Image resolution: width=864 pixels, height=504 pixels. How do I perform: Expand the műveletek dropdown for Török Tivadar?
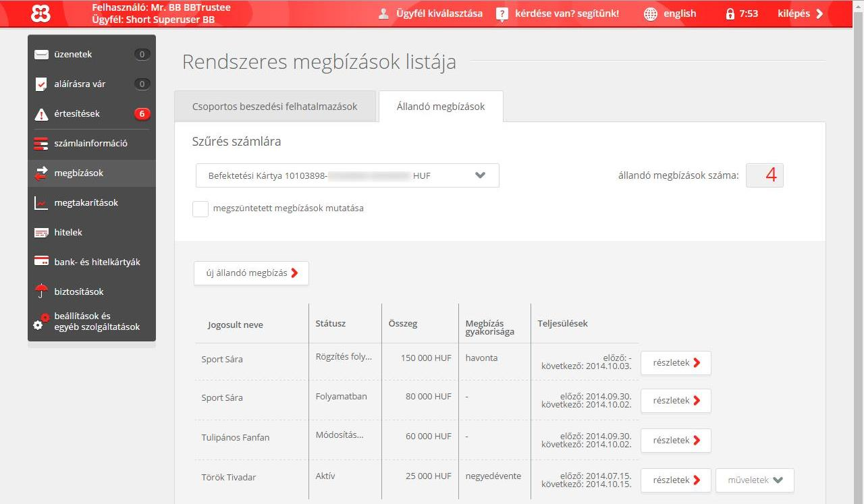(755, 480)
